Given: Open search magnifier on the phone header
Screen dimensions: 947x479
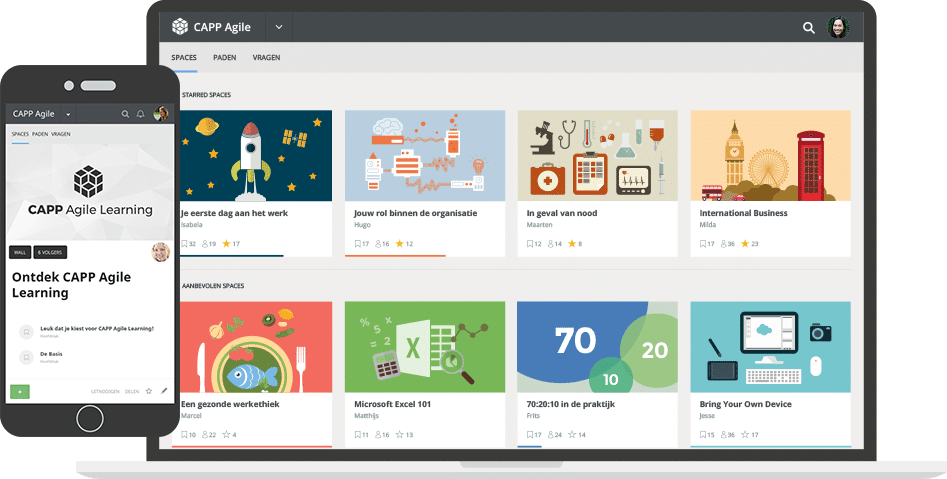Looking at the screenshot, I should coord(125,114).
